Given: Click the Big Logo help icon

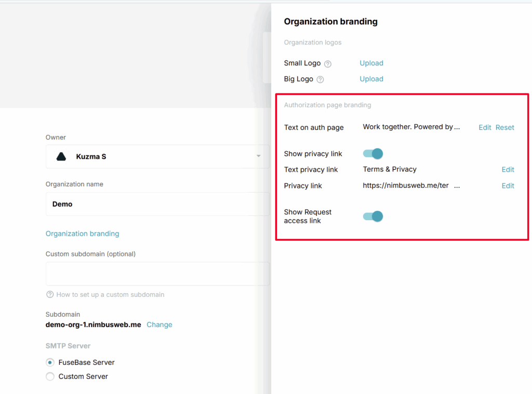Looking at the screenshot, I should (x=320, y=79).
